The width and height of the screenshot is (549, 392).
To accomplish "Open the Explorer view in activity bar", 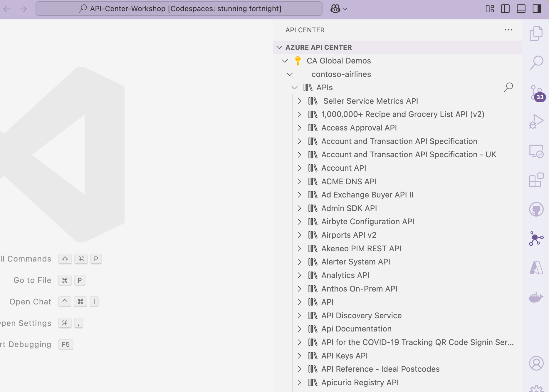I will tap(536, 33).
